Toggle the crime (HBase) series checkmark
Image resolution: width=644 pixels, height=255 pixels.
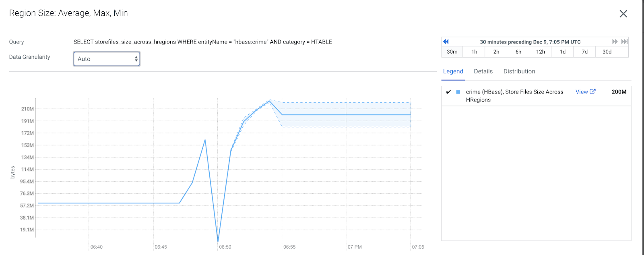(x=448, y=92)
